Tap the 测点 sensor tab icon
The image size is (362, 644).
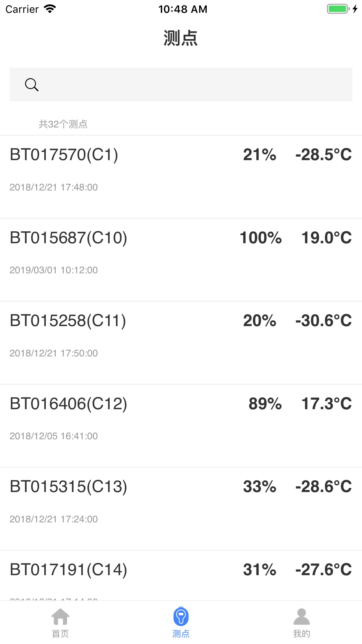tap(181, 617)
